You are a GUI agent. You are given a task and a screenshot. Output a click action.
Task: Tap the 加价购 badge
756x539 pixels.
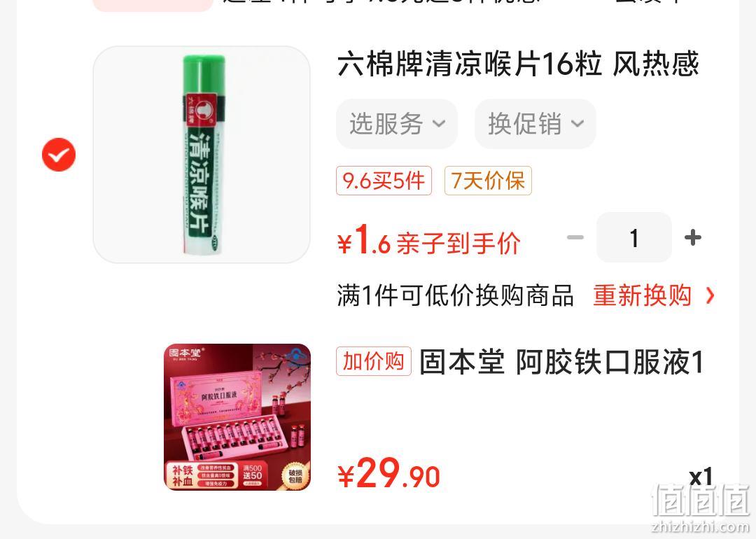[374, 361]
